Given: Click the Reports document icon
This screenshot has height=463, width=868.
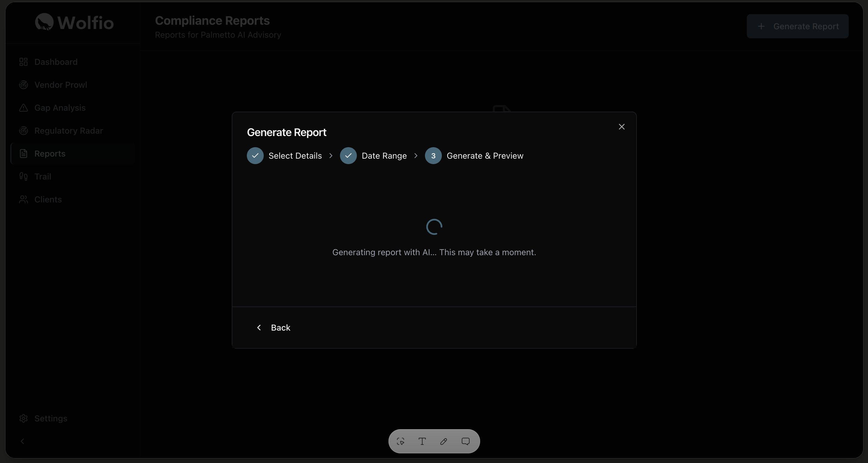Looking at the screenshot, I should [23, 154].
